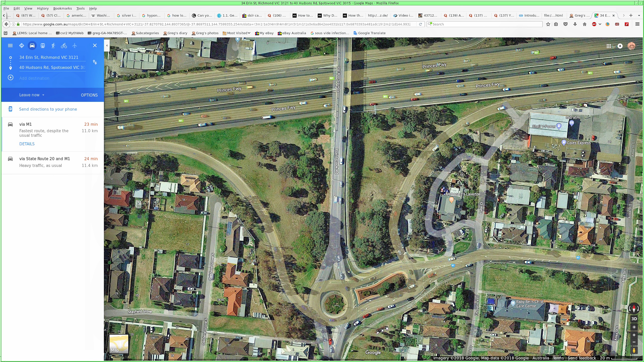Save page to Pocket
This screenshot has height=362, width=644.
click(566, 24)
